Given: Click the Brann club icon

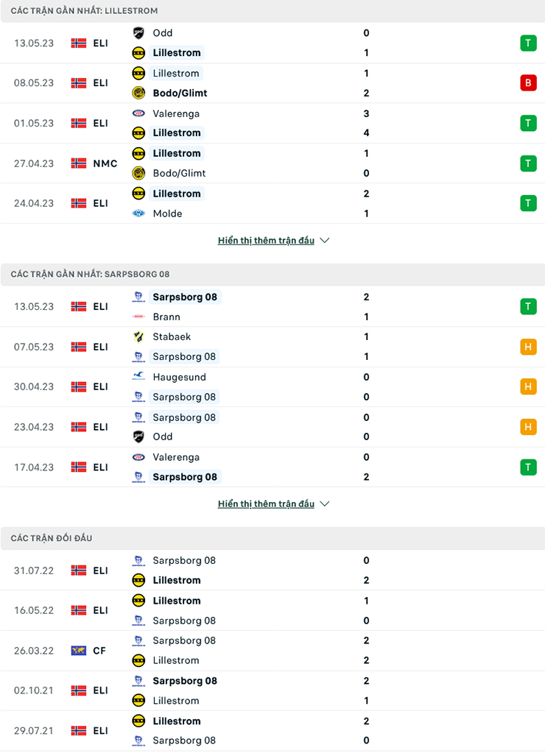Looking at the screenshot, I should (140, 317).
